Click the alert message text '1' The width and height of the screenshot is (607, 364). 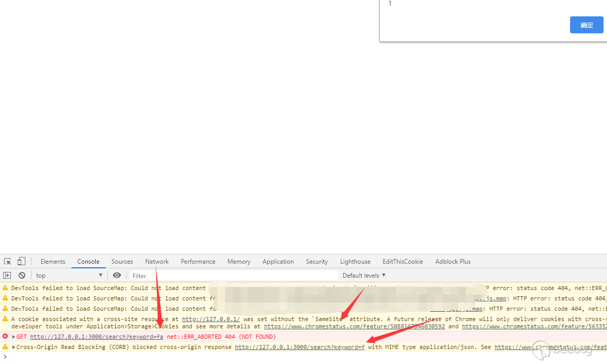pyautogui.click(x=390, y=4)
